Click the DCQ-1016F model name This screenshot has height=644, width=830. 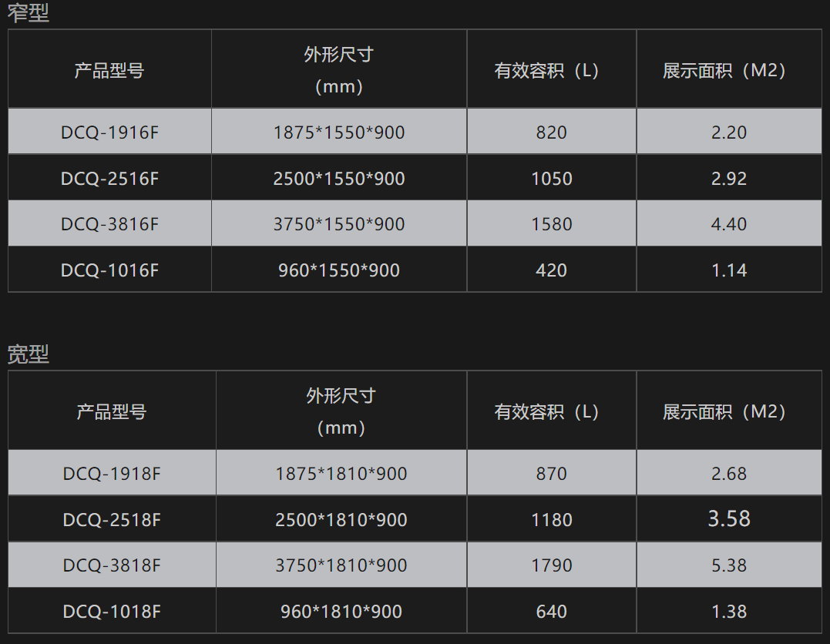click(x=109, y=270)
